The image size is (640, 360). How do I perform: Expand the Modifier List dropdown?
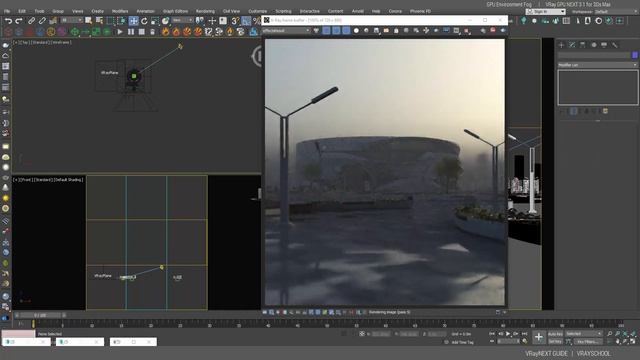pyautogui.click(x=598, y=65)
